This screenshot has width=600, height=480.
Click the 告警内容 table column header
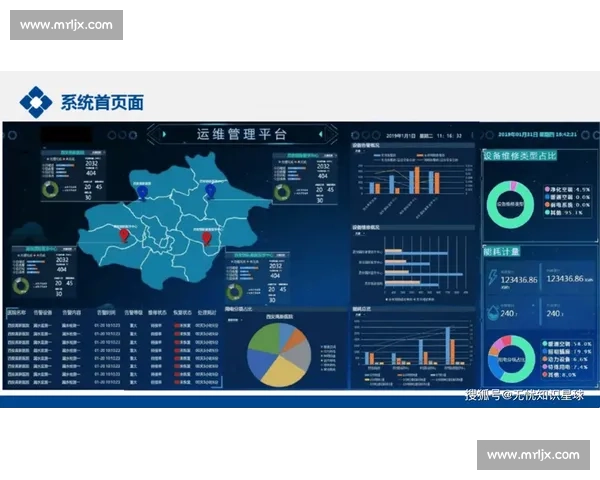tap(72, 312)
